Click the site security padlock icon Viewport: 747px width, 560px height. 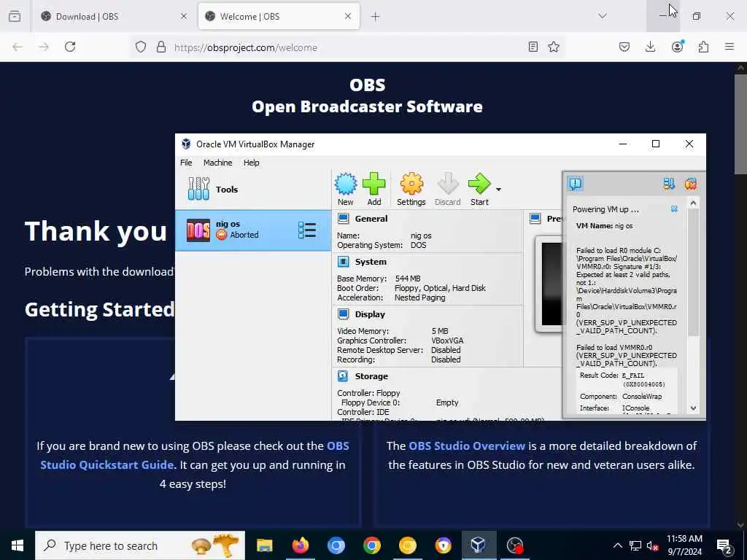161,47
